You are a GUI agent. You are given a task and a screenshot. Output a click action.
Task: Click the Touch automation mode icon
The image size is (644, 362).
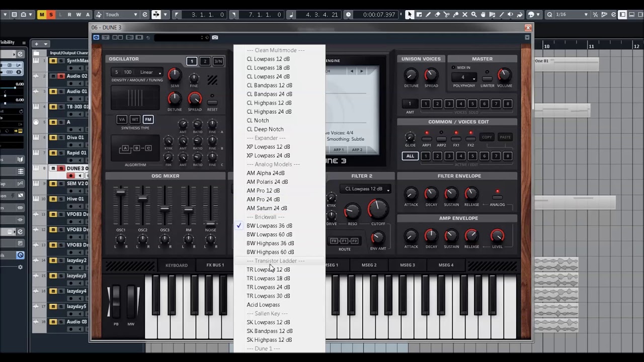click(99, 15)
